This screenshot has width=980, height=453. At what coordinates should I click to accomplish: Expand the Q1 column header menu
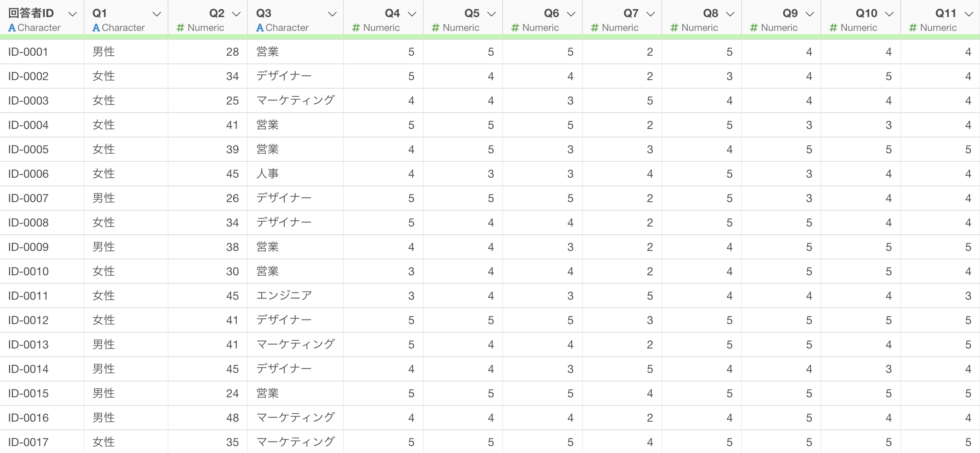click(x=157, y=14)
